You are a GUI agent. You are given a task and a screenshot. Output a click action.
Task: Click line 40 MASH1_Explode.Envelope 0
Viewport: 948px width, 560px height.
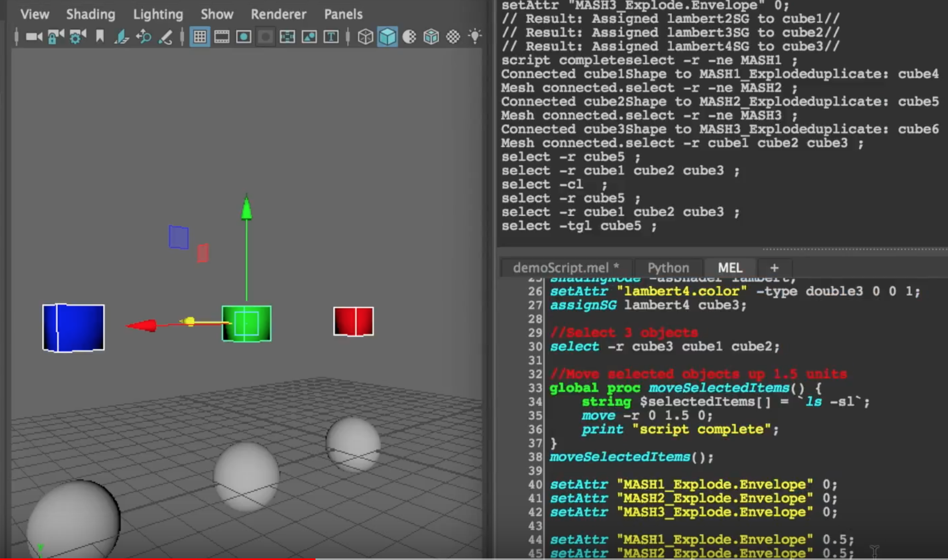(694, 484)
